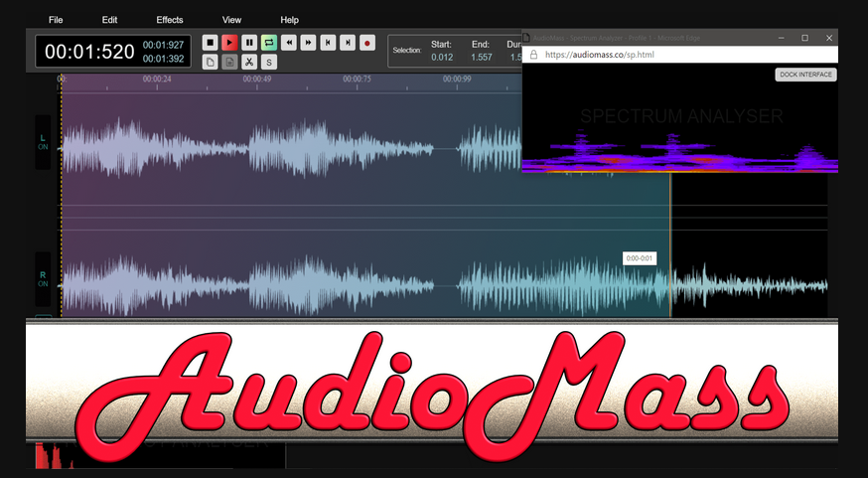Click the S (silence) toolbar button
868x478 pixels.
coord(269,62)
